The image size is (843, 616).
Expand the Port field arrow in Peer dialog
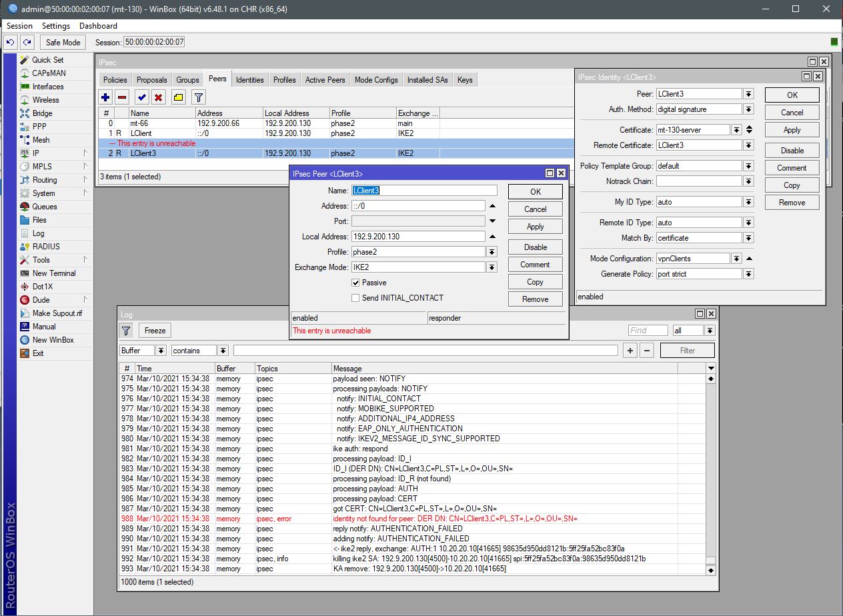492,221
